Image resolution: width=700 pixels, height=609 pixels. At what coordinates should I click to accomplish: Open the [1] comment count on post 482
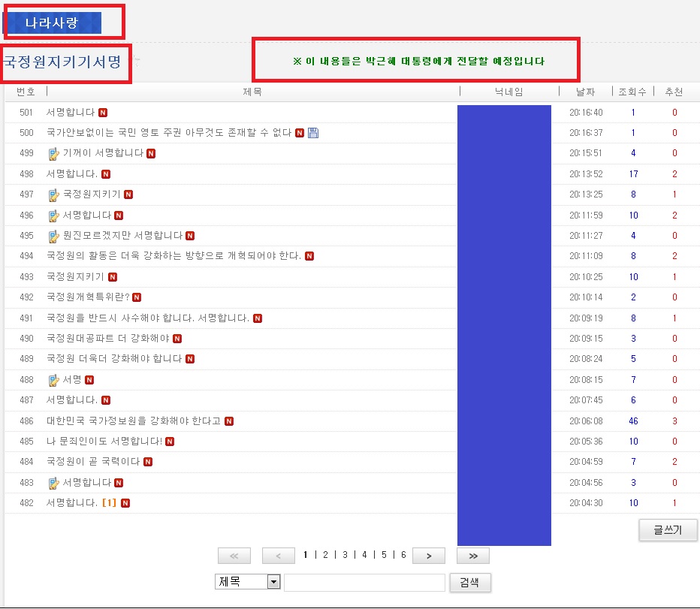coord(109,503)
